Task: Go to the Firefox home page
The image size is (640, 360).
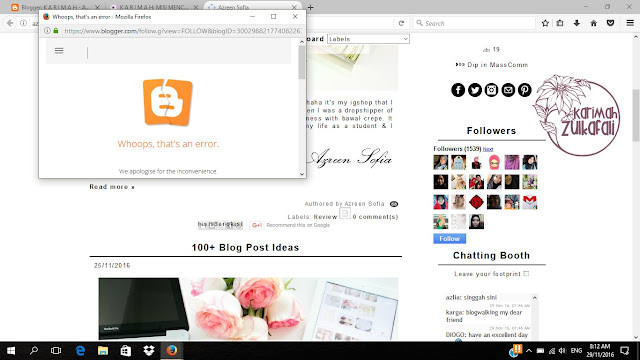Action: [x=593, y=23]
